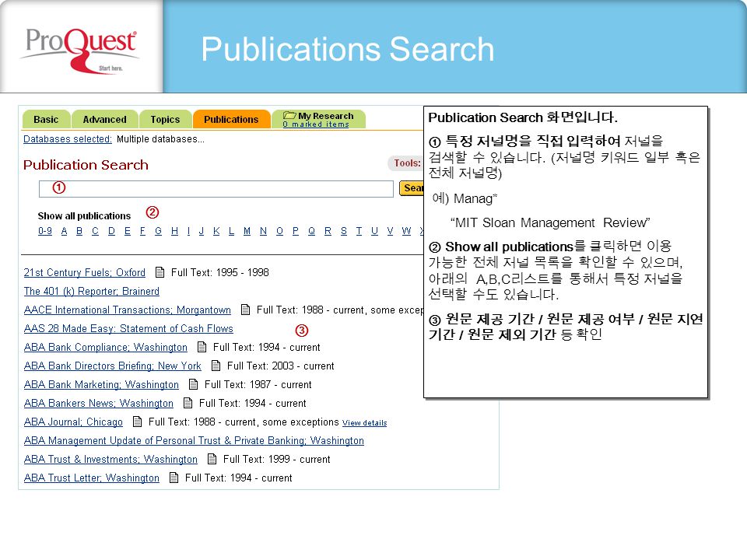Viewport: 747px width, 560px height.
Task: Open ABA Bank Directors Briefing; New York
Action: [112, 366]
